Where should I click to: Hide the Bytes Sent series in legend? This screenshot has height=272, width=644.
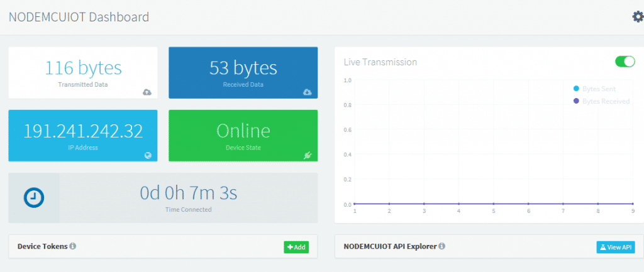599,89
